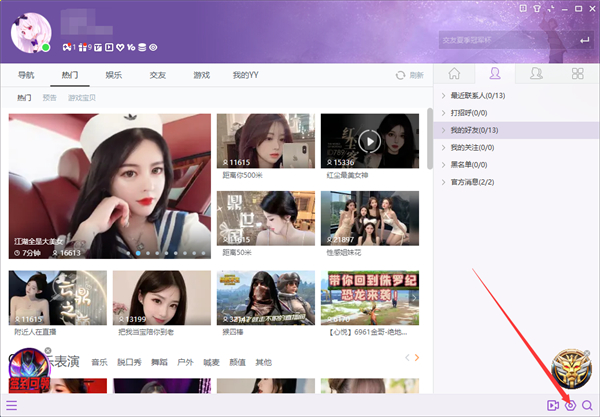Open the hamburger main menu at bottom-left
The height and width of the screenshot is (417, 600).
[11, 405]
